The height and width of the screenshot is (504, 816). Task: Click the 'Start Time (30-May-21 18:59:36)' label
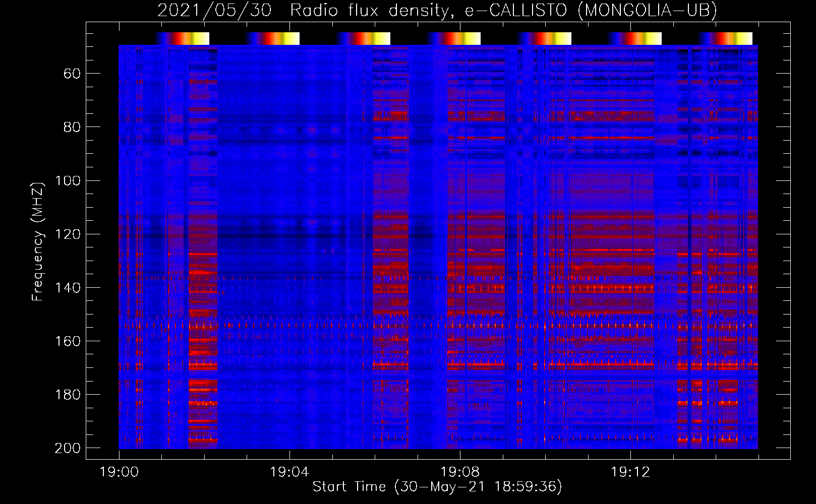pos(437,487)
